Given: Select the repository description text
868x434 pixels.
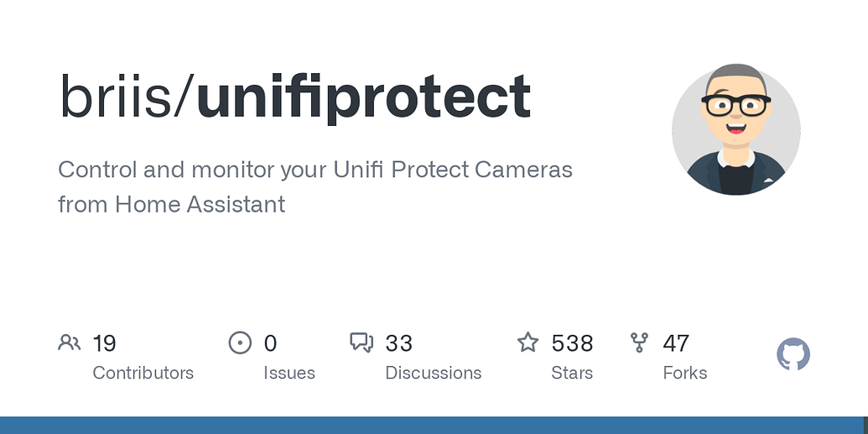Looking at the screenshot, I should (x=314, y=186).
